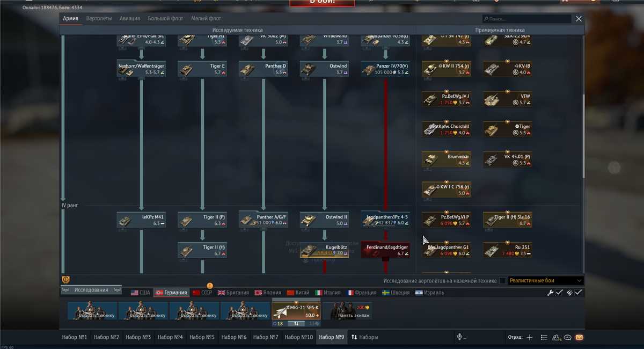This screenshot has height=349, width=644.
Task: Select the США nation tab
Action: (141, 293)
